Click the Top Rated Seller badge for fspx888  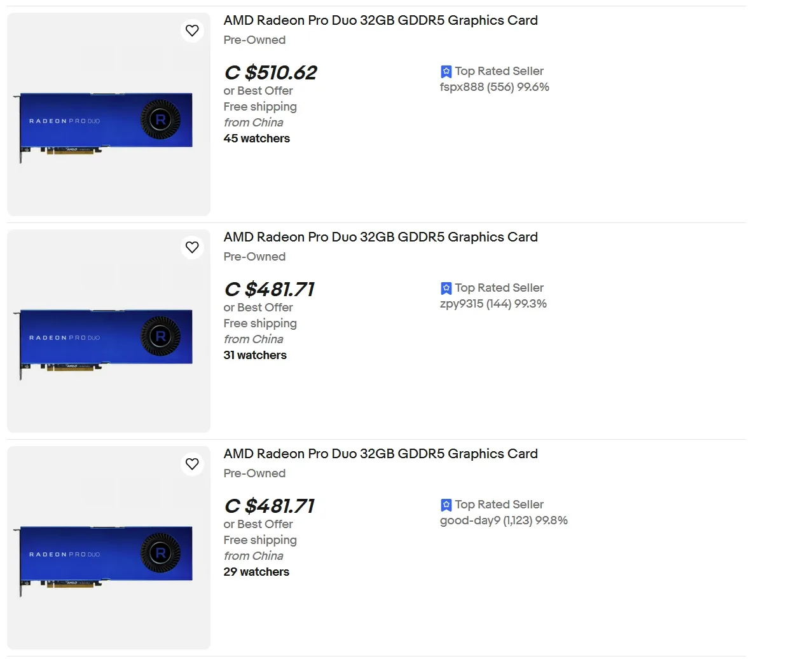tap(446, 71)
